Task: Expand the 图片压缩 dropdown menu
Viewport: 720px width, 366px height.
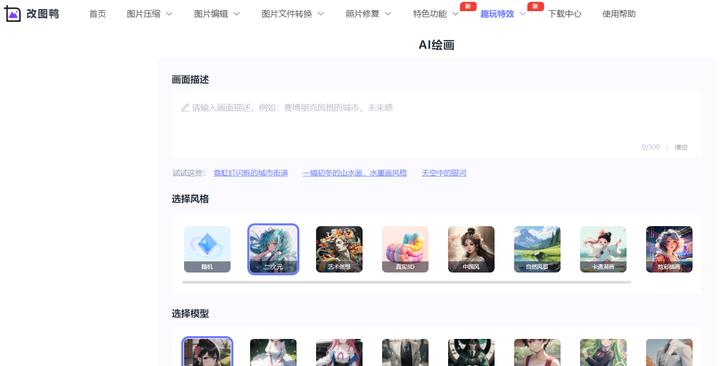Action: pos(149,14)
